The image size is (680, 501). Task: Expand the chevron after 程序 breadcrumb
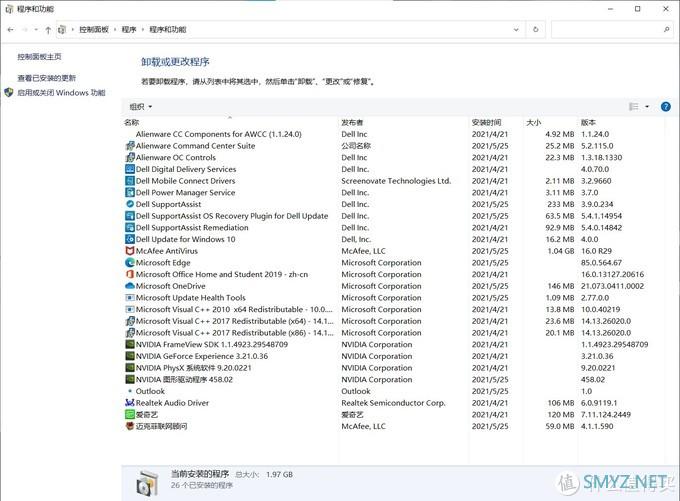[x=143, y=29]
